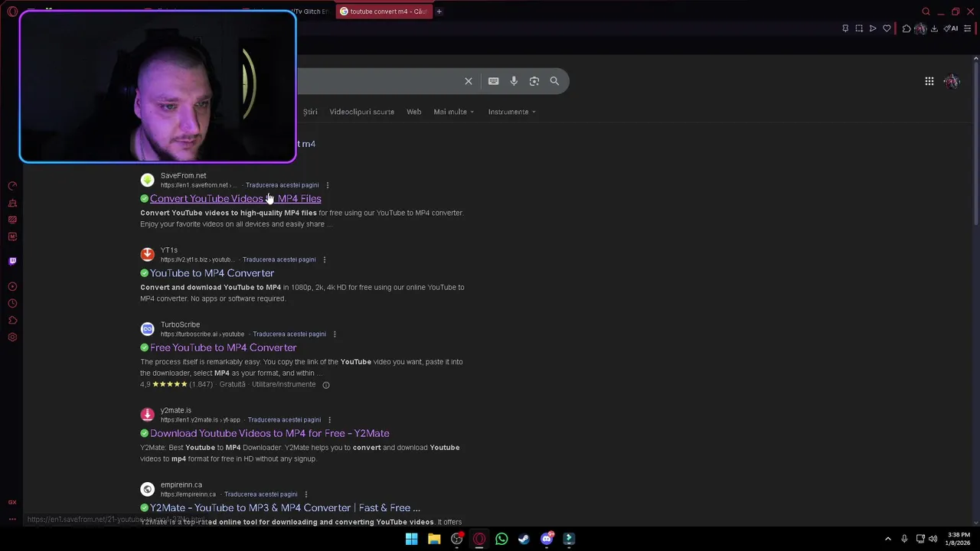This screenshot has width=980, height=551.
Task: Click the webcam overlay thumbnail
Action: tap(158, 86)
